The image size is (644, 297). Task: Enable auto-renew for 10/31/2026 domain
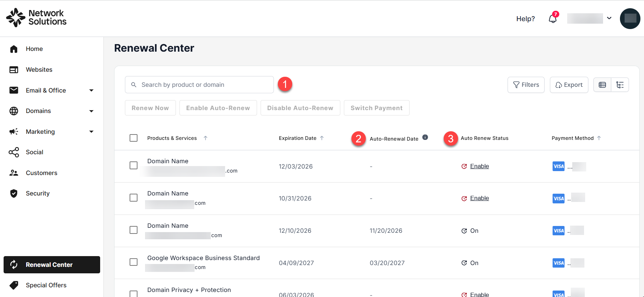click(480, 198)
